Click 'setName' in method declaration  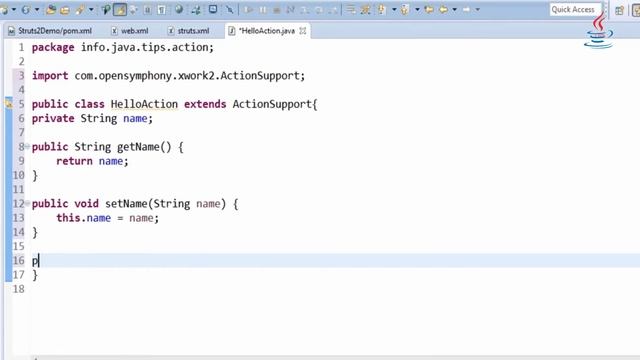coord(126,203)
